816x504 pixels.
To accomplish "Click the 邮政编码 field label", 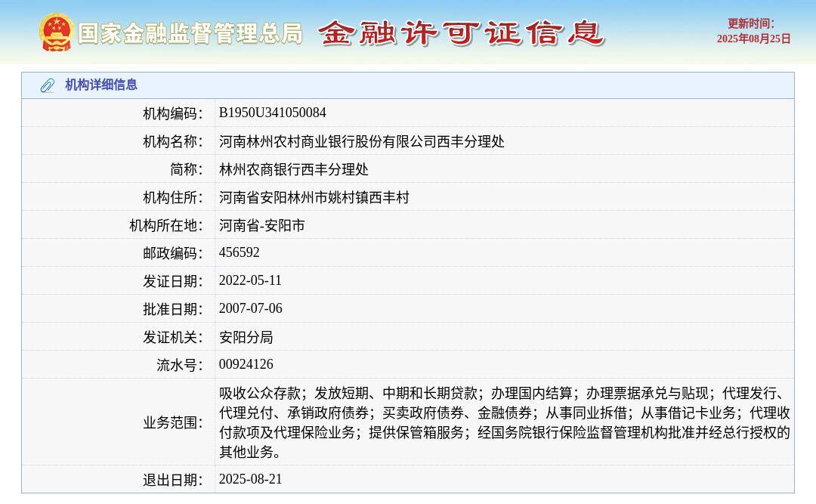I will pyautogui.click(x=173, y=253).
